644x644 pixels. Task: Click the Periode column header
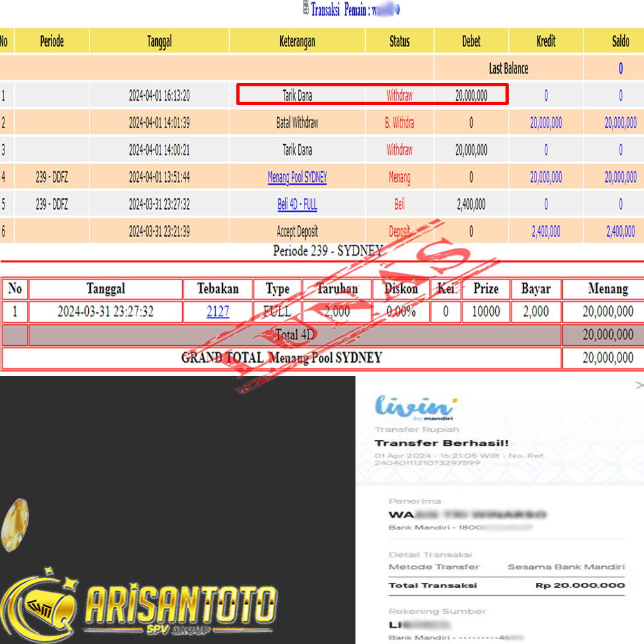tap(52, 41)
